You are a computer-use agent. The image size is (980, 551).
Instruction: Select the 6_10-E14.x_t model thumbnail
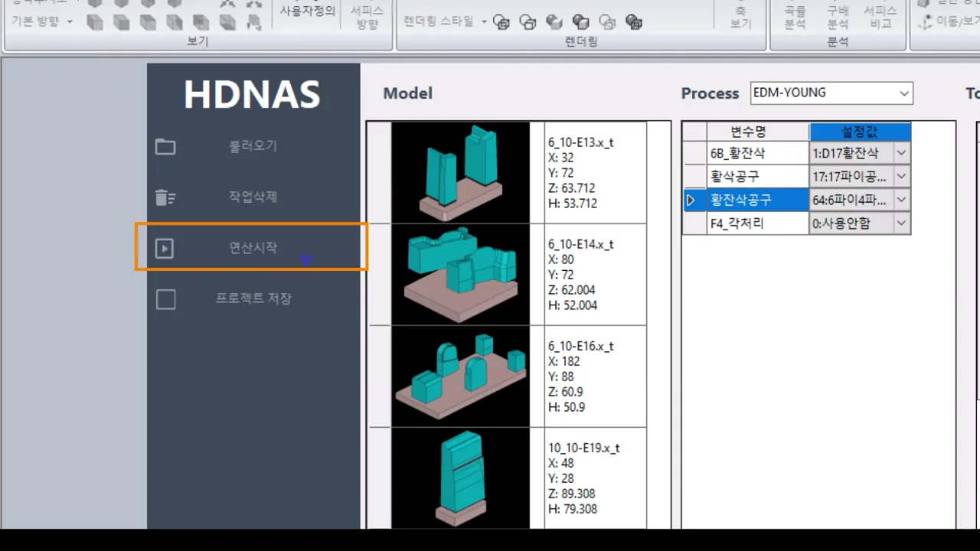pyautogui.click(x=460, y=274)
